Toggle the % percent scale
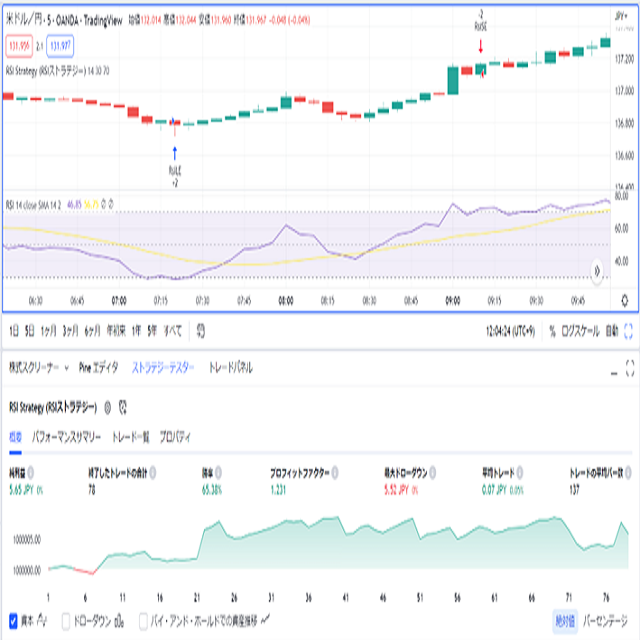This screenshot has height=640, width=640. tap(552, 331)
